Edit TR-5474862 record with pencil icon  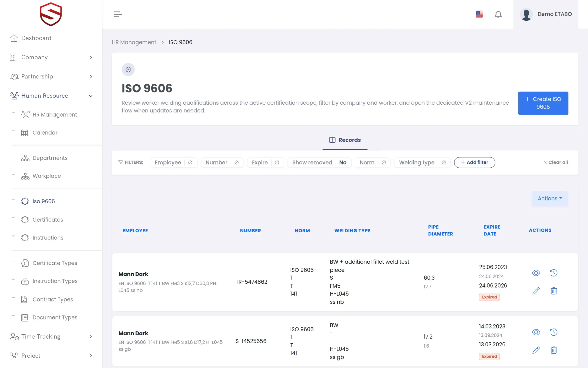(x=536, y=291)
